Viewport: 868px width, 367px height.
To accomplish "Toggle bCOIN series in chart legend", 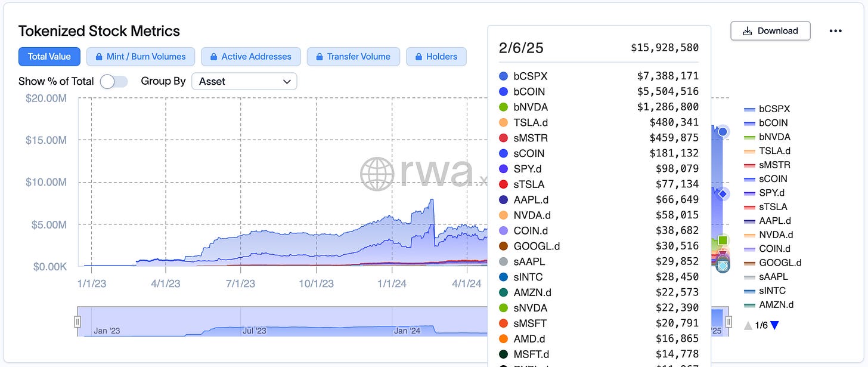I will tap(766, 123).
